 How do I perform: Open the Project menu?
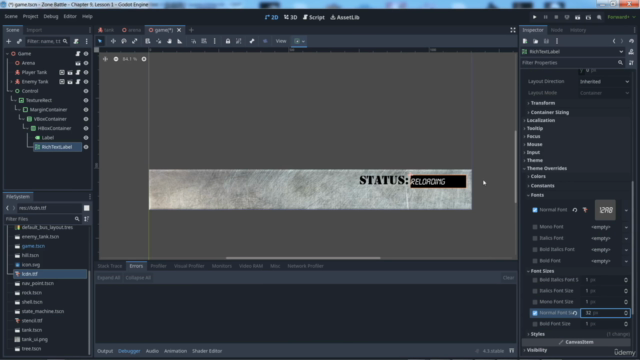(30, 16)
